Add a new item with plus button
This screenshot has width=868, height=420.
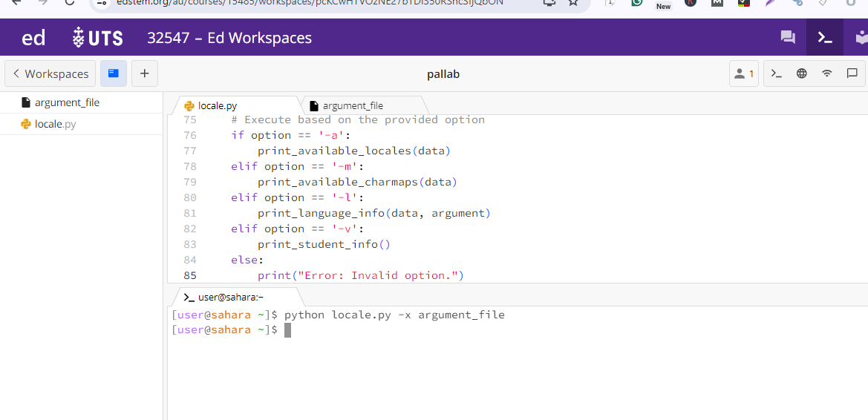(145, 73)
